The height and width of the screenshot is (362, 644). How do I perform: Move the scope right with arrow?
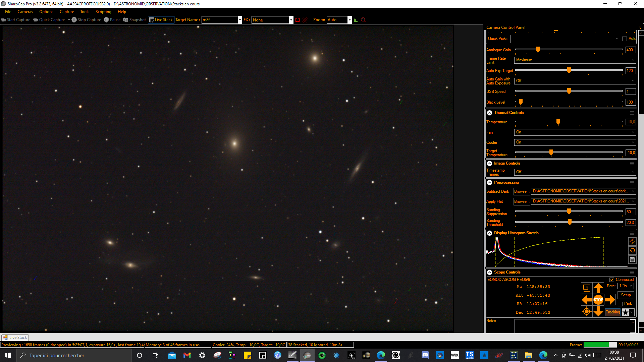click(x=610, y=300)
